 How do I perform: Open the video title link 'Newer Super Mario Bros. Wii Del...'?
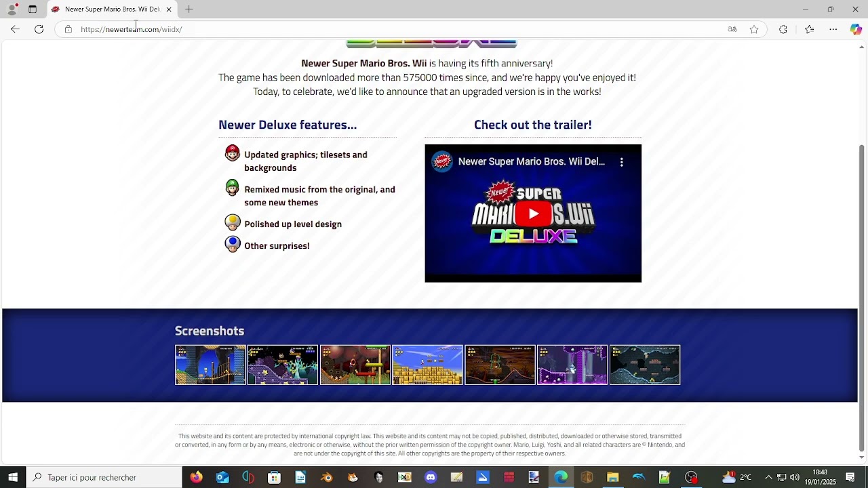click(531, 162)
